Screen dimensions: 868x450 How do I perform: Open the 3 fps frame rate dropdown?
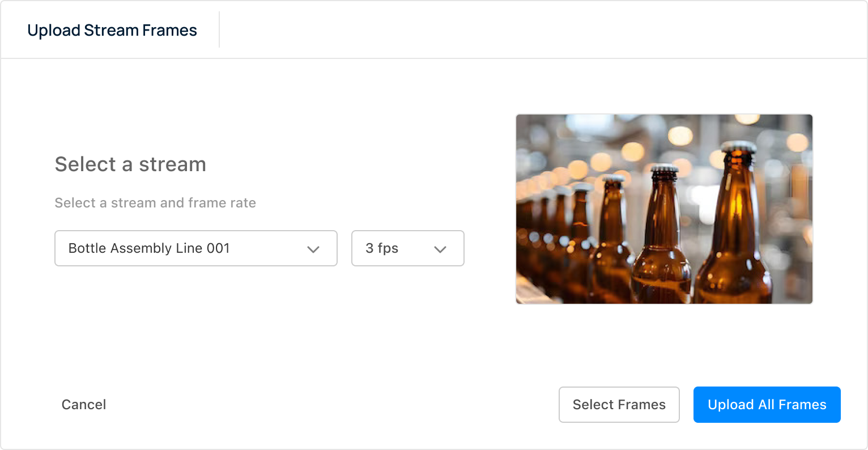coord(407,248)
